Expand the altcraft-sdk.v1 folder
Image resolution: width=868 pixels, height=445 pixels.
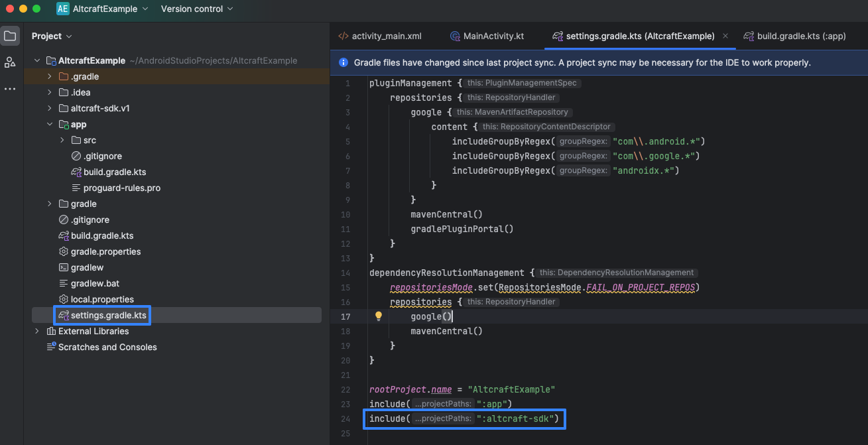[x=50, y=108]
